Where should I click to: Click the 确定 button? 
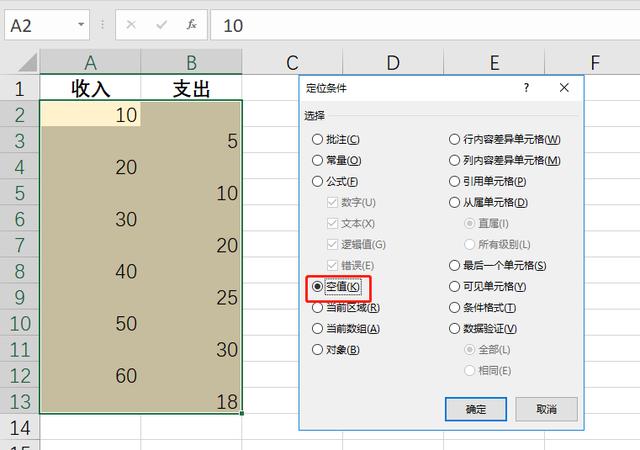[476, 409]
